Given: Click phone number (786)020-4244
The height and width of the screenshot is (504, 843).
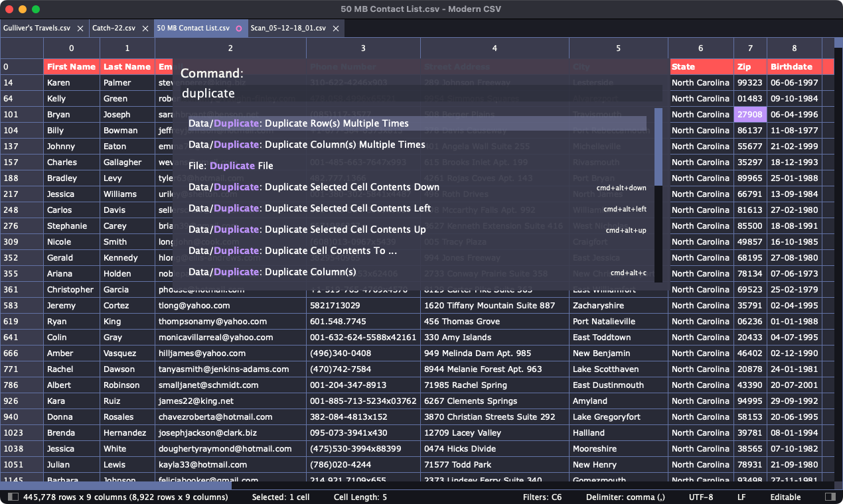Looking at the screenshot, I should (364, 464).
